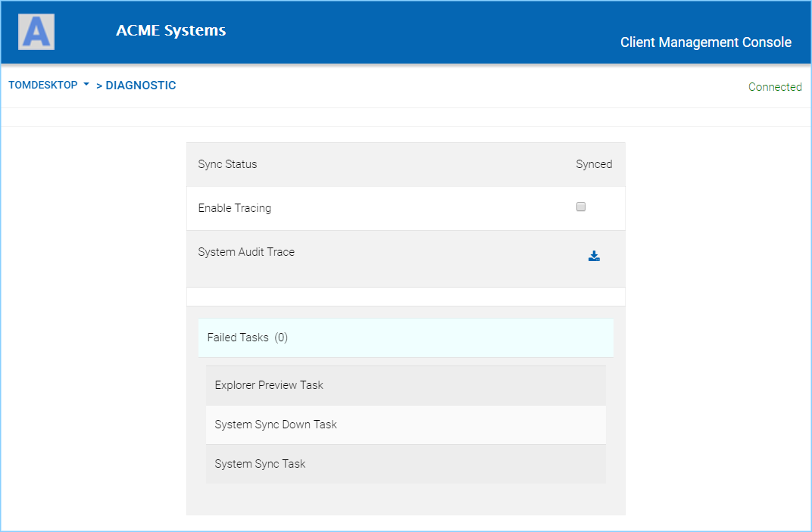Click the Enable Tracing label

[235, 208]
